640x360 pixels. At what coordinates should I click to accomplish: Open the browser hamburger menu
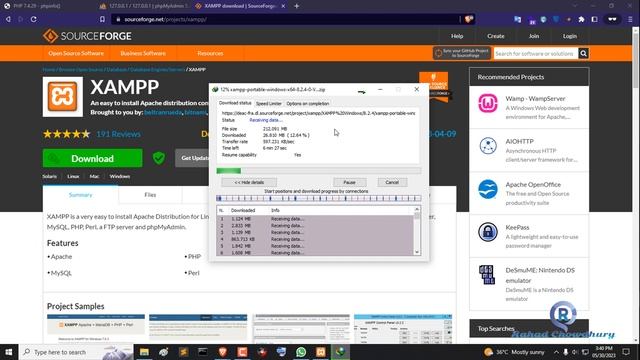[631, 19]
